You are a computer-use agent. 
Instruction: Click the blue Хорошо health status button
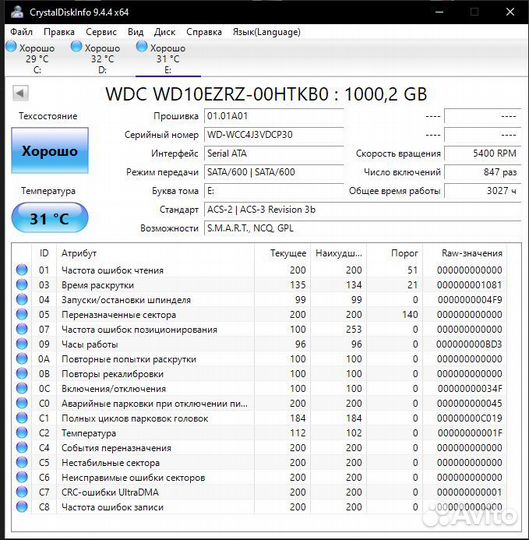click(x=50, y=150)
